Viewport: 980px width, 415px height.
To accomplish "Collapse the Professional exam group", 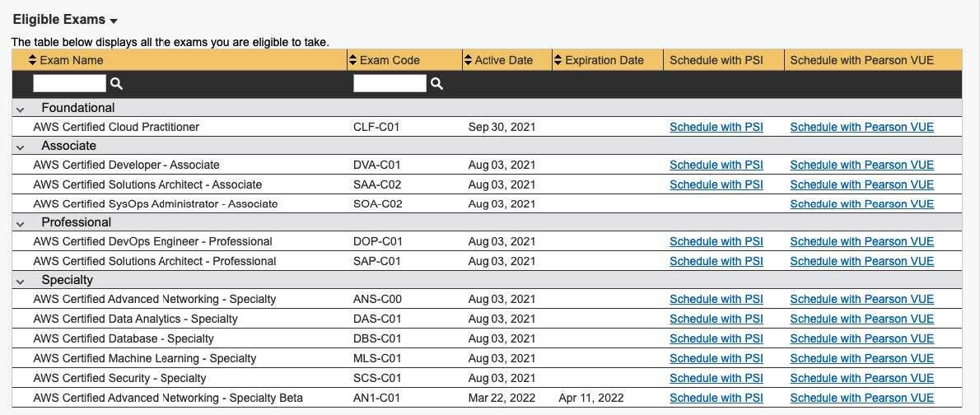I will (20, 223).
